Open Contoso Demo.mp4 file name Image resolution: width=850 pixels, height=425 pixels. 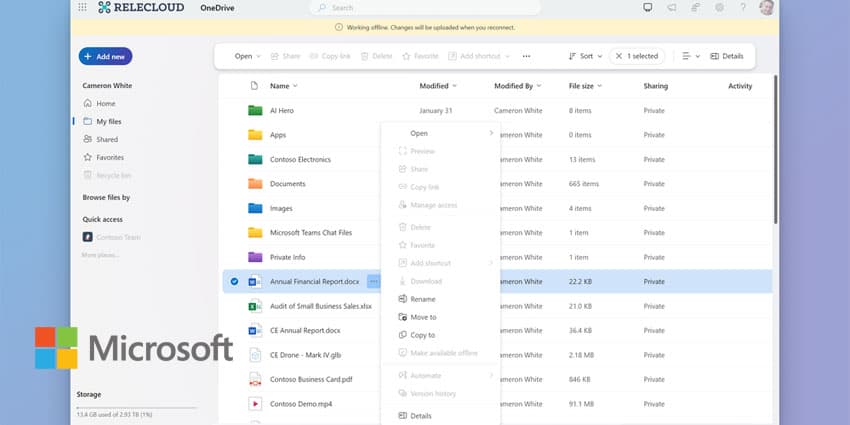(x=301, y=404)
